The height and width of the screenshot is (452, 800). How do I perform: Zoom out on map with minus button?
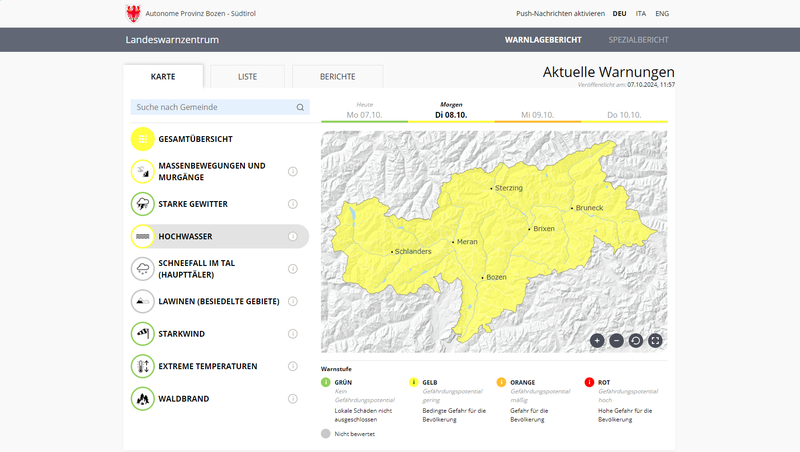pyautogui.click(x=616, y=340)
